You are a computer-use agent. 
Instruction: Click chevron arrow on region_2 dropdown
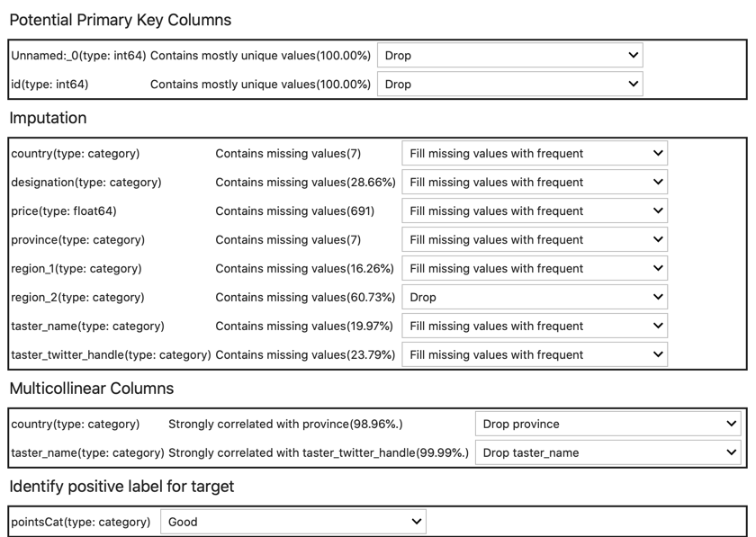pos(658,297)
